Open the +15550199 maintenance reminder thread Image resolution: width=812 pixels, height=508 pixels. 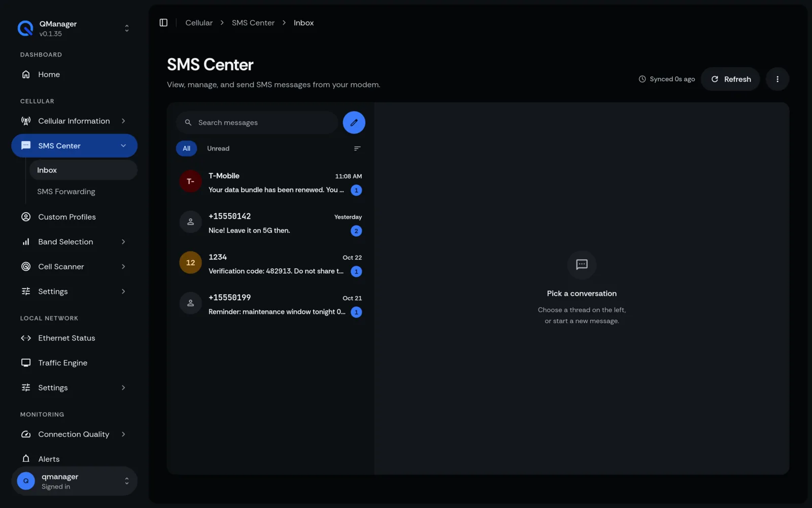click(x=270, y=304)
